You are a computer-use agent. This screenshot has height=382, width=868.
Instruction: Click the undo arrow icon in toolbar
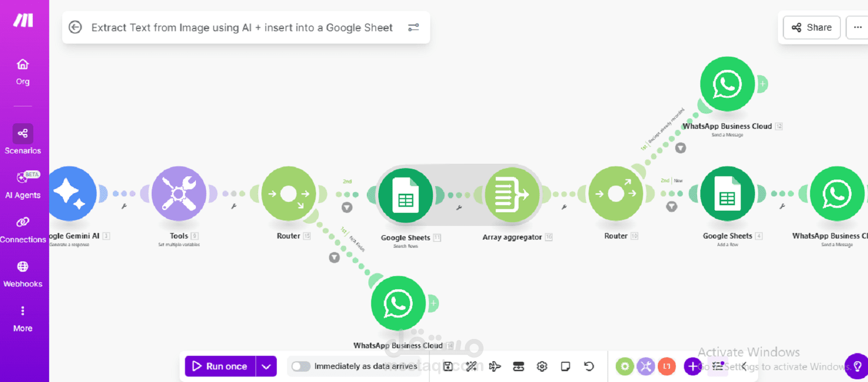[588, 366]
